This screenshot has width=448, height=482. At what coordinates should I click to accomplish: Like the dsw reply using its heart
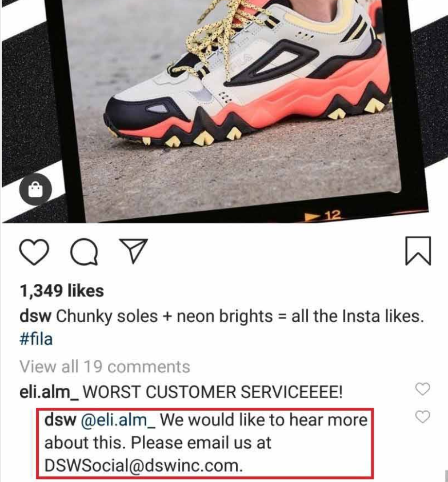[422, 417]
